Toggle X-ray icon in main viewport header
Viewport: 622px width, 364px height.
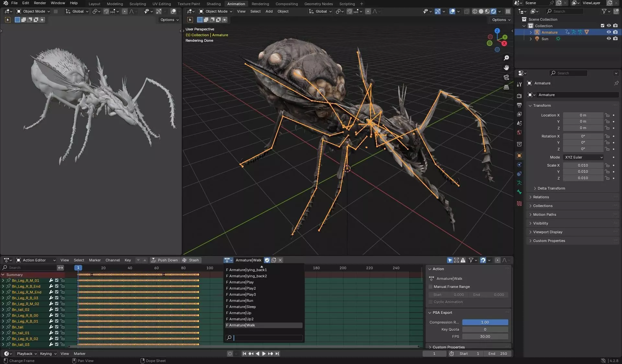click(466, 11)
